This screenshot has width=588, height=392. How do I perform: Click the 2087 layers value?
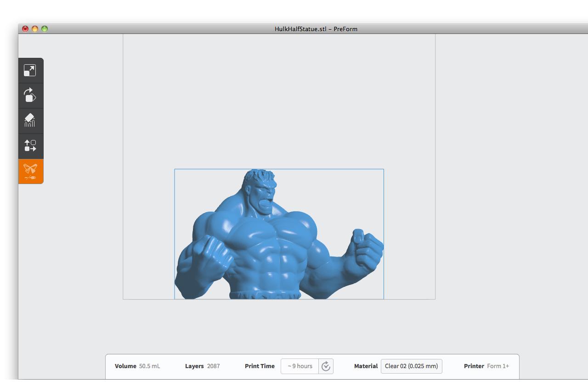tap(213, 366)
